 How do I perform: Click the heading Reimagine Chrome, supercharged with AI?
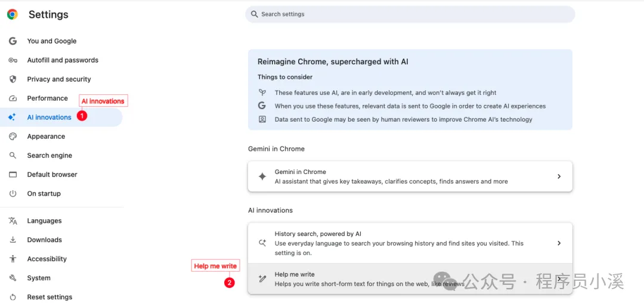pos(333,62)
